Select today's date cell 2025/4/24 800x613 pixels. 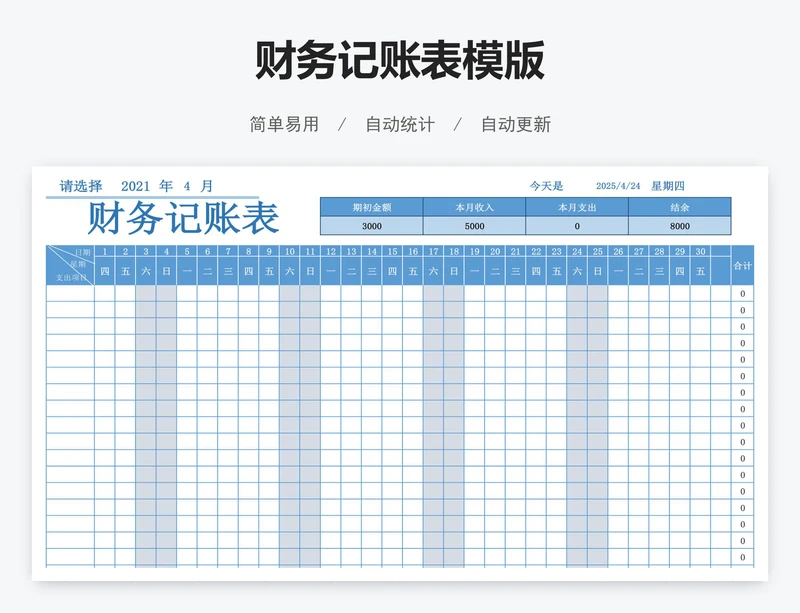[617, 186]
